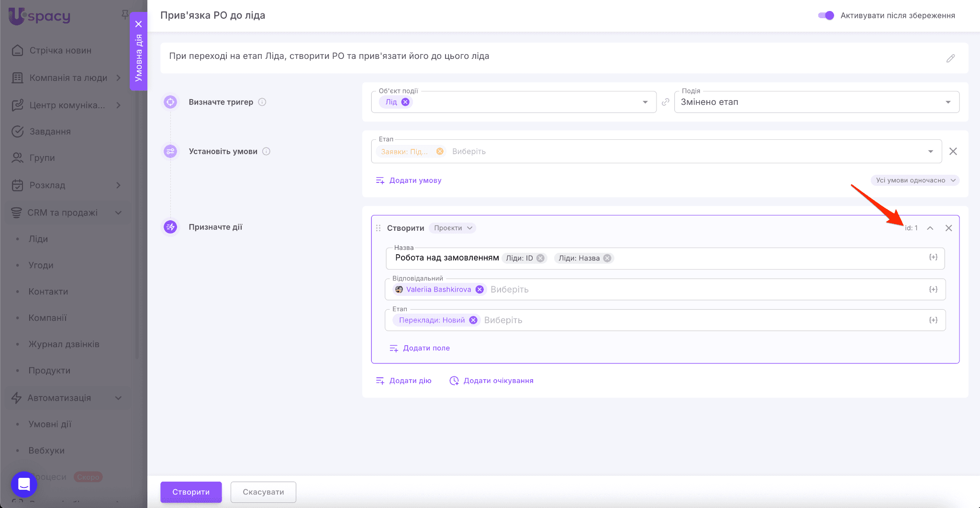
Task: Click the link icon between trigger fields
Action: pyautogui.click(x=665, y=102)
